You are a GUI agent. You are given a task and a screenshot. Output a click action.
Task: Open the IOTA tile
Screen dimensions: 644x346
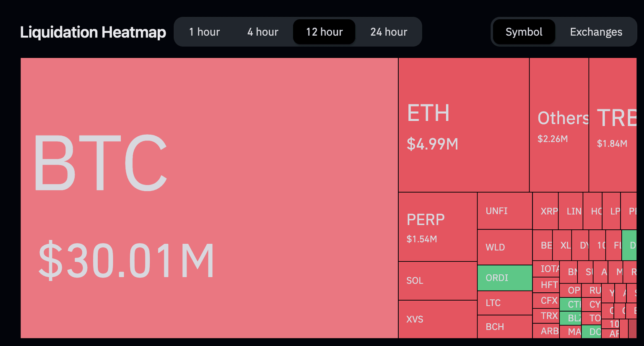point(545,269)
